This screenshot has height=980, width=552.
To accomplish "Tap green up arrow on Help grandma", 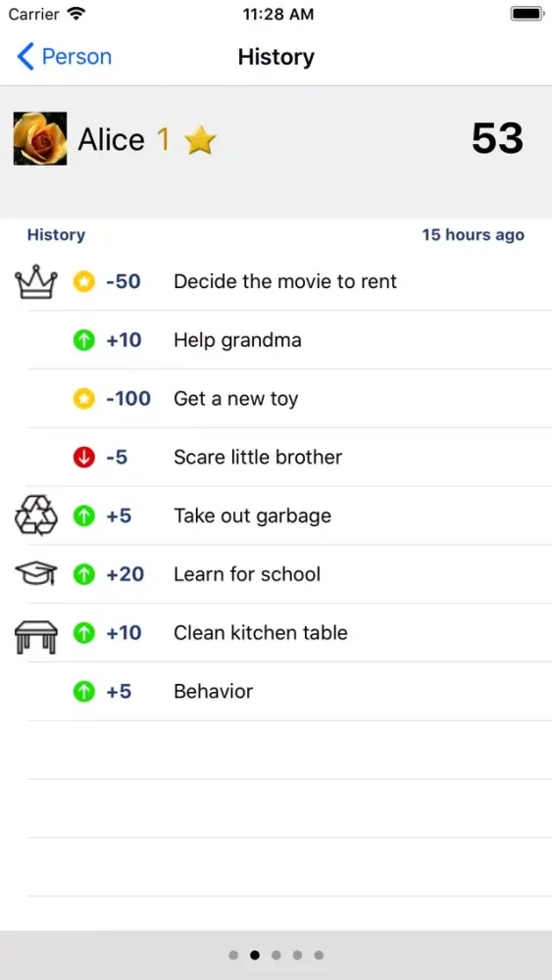I will coord(83,340).
